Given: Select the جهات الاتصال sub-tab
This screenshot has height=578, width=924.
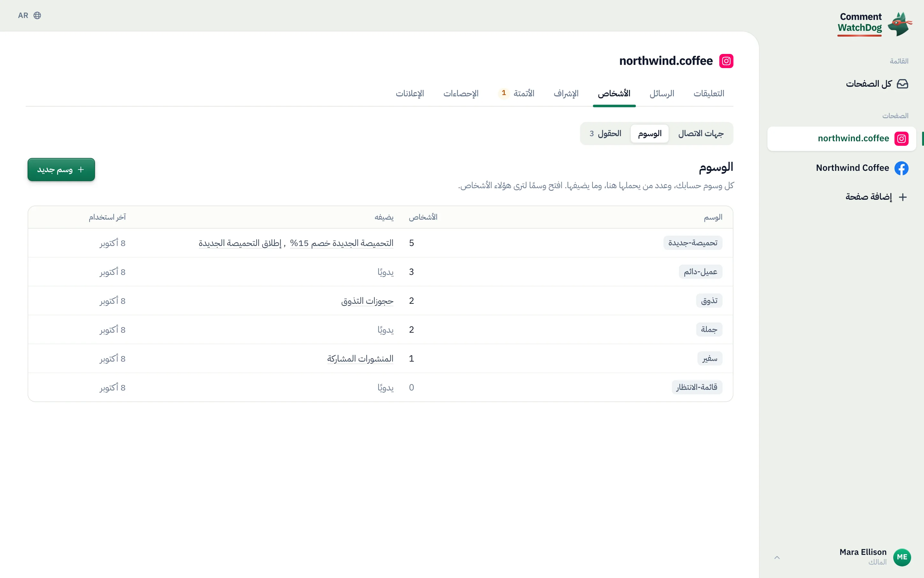Looking at the screenshot, I should tap(701, 133).
